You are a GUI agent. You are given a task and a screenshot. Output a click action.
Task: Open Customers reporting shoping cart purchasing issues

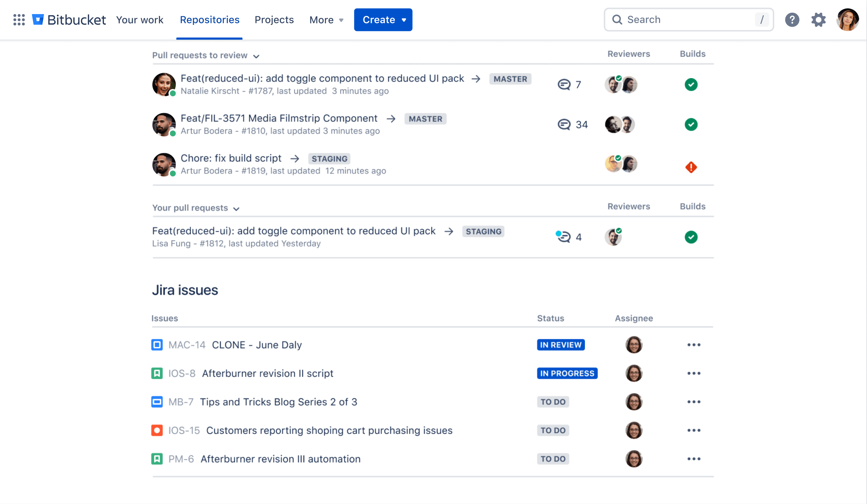tap(329, 430)
